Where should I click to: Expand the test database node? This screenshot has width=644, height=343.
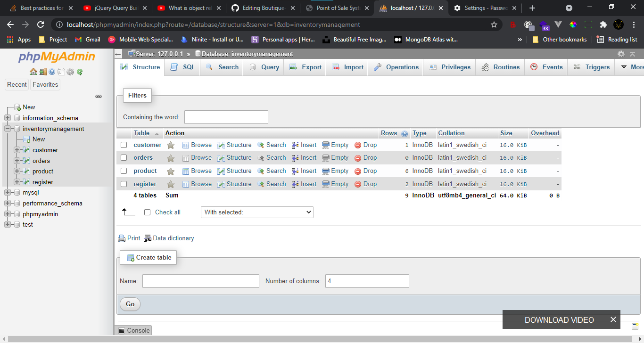[8, 224]
